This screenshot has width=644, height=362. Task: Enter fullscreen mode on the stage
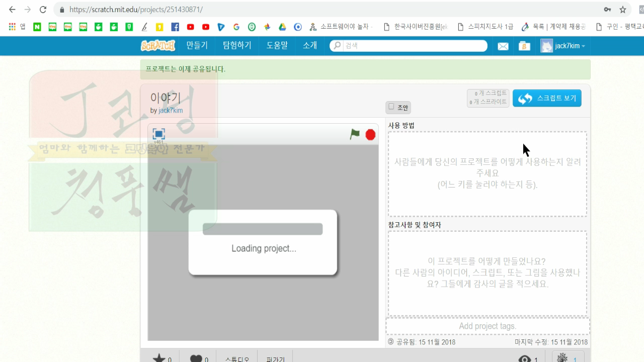point(157,134)
